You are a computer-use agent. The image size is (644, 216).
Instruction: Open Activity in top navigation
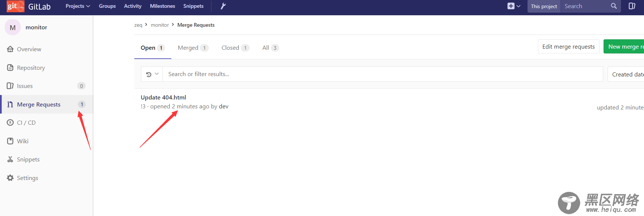click(x=133, y=6)
